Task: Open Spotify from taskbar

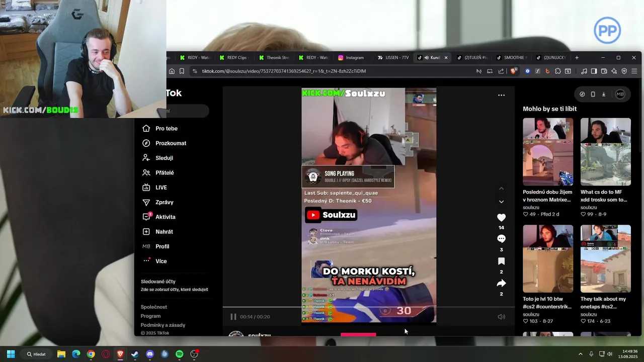Action: point(180,354)
